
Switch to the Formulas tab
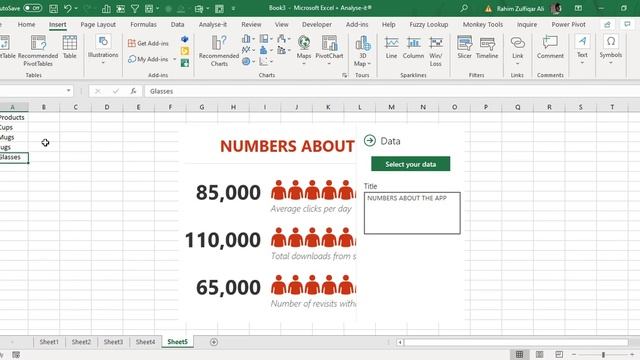[143, 24]
